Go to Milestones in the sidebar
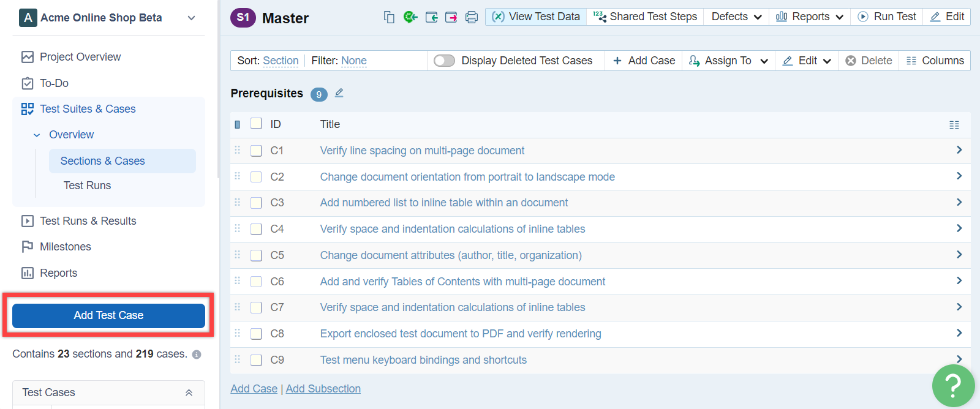 (65, 247)
